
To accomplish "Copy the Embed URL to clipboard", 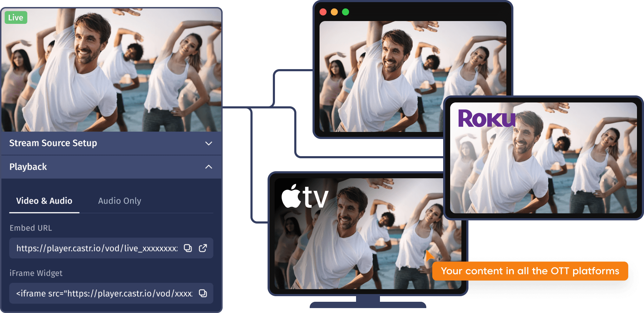I will (x=188, y=248).
